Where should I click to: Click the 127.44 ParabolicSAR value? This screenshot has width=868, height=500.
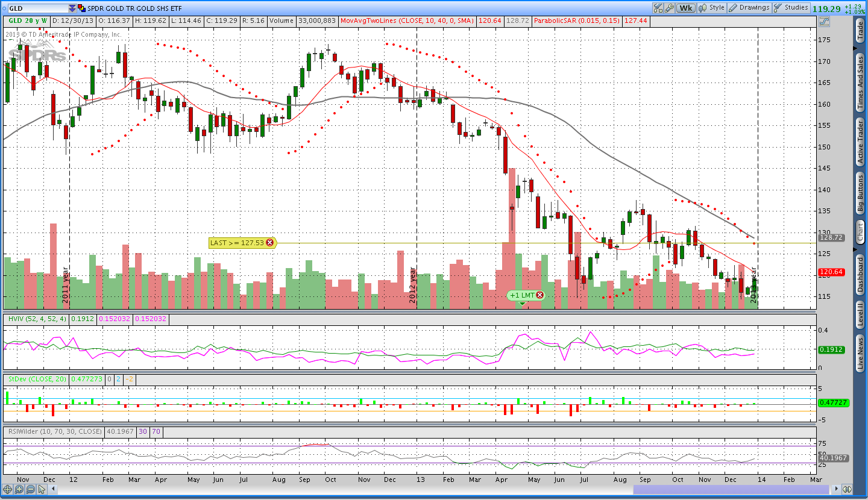(636, 20)
